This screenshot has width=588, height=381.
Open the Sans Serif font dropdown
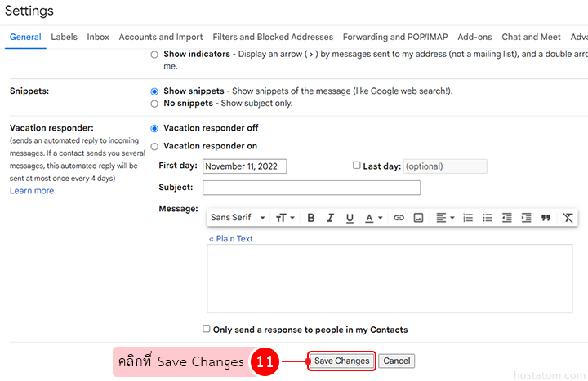coord(238,218)
